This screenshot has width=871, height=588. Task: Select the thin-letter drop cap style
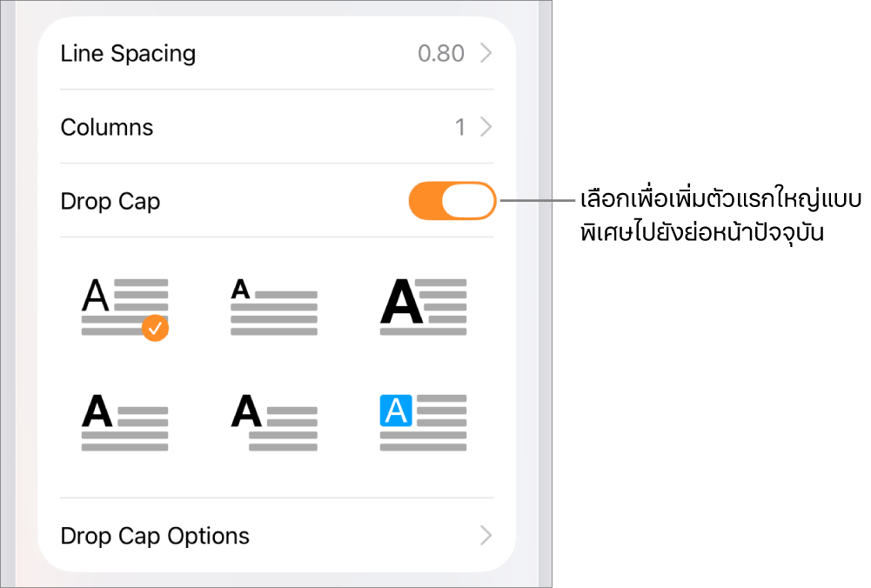point(124,306)
